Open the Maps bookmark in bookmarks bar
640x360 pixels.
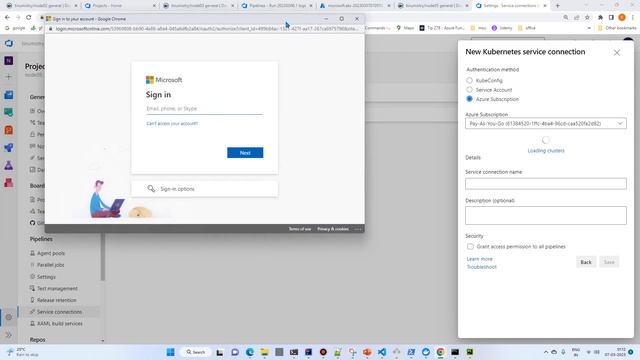405,28
